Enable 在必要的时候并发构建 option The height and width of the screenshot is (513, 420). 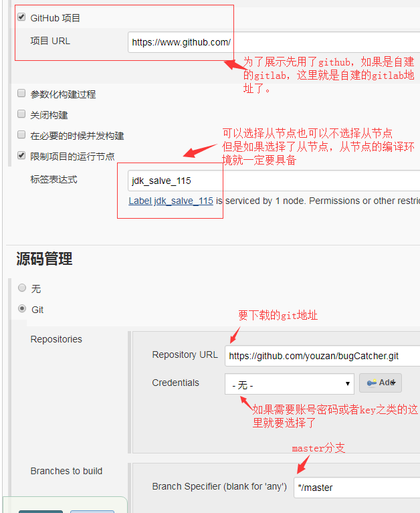pos(21,135)
